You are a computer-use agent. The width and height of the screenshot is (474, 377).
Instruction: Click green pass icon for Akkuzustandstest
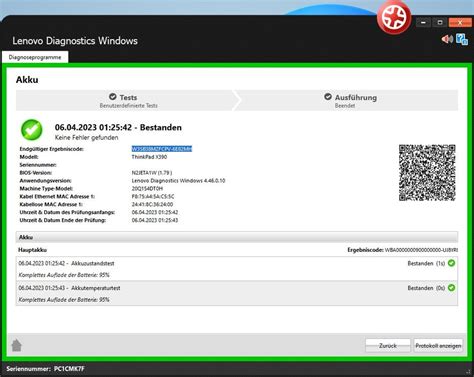tap(451, 263)
